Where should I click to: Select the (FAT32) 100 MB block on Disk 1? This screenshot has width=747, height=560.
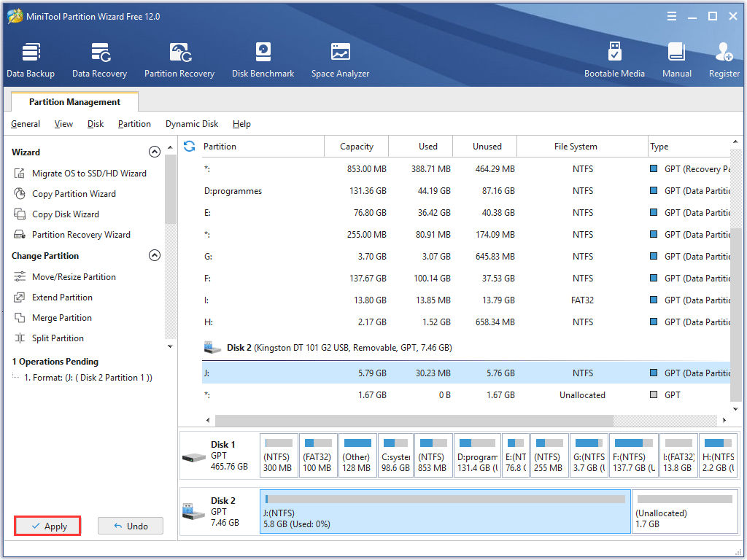point(317,456)
